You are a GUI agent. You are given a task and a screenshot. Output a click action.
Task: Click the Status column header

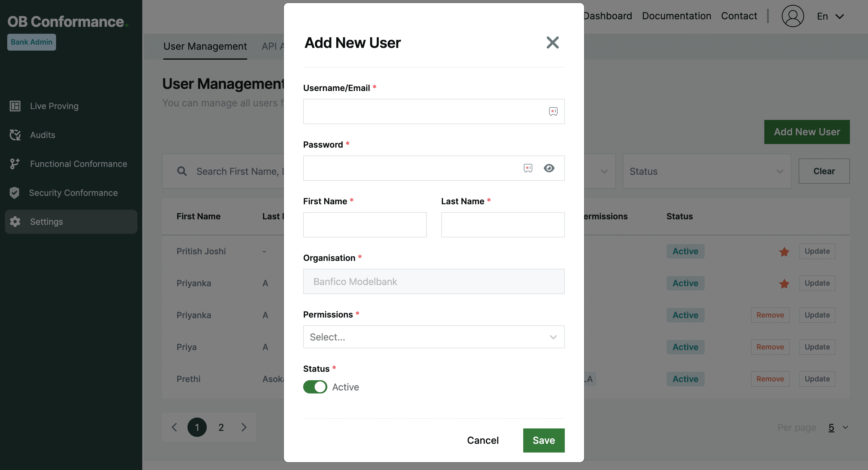point(679,216)
